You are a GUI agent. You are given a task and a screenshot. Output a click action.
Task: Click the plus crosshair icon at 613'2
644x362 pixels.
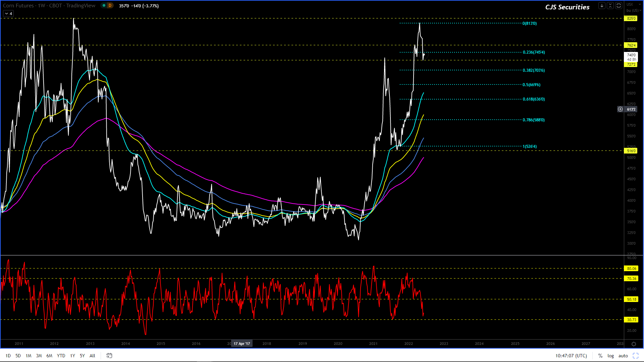click(x=620, y=109)
